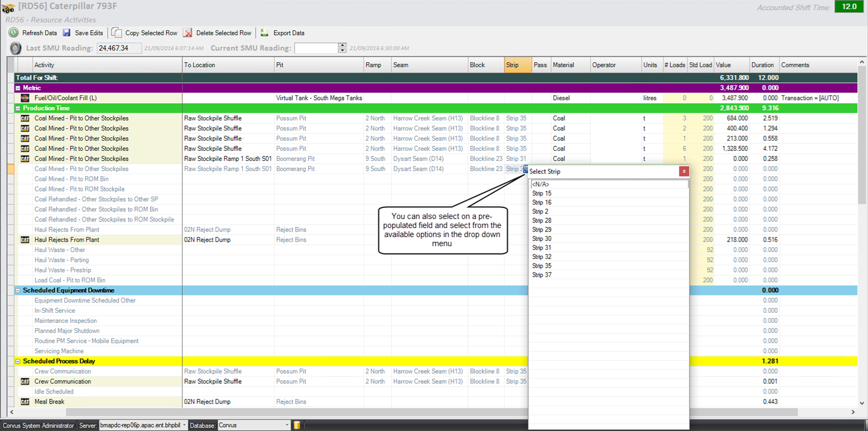This screenshot has width=868, height=431.
Task: Click the Last SMU Reading field showing 24,467.34
Action: 119,48
